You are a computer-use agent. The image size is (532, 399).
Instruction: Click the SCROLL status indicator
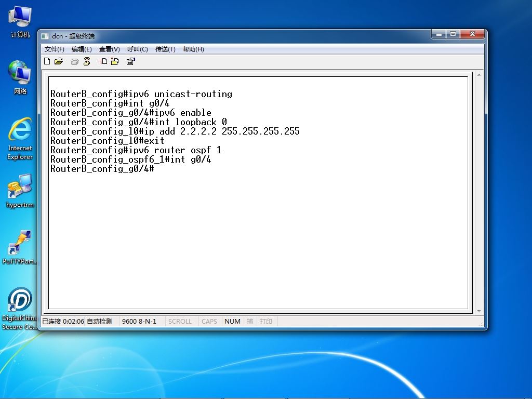coord(180,321)
